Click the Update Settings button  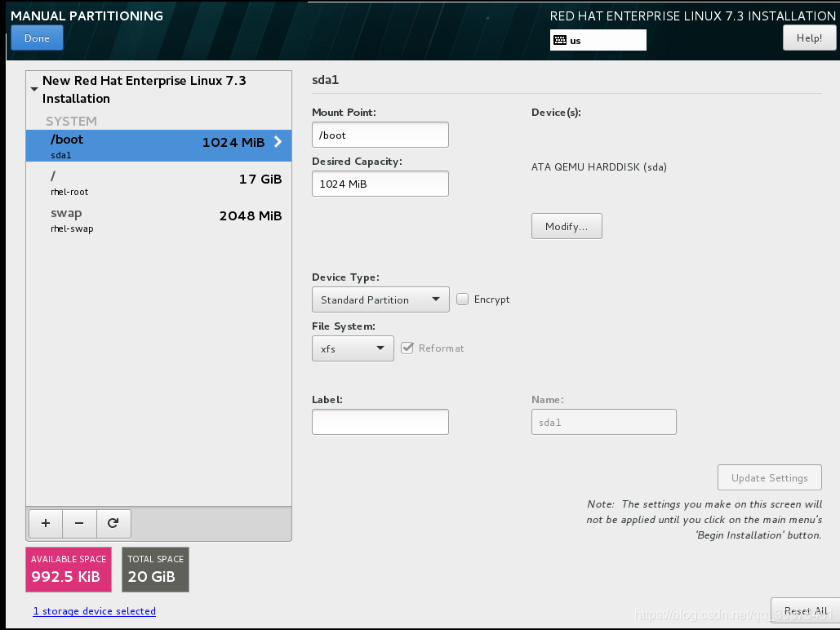(x=770, y=477)
